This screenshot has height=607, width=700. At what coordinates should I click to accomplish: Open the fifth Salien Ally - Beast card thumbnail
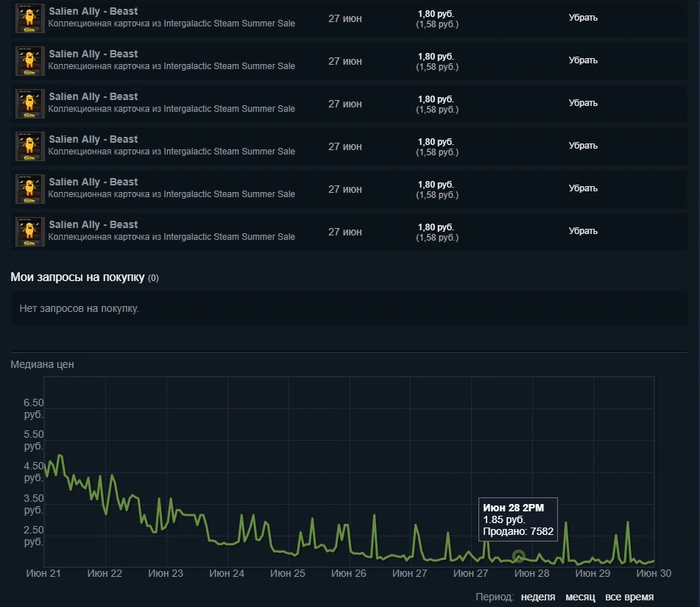pos(30,189)
